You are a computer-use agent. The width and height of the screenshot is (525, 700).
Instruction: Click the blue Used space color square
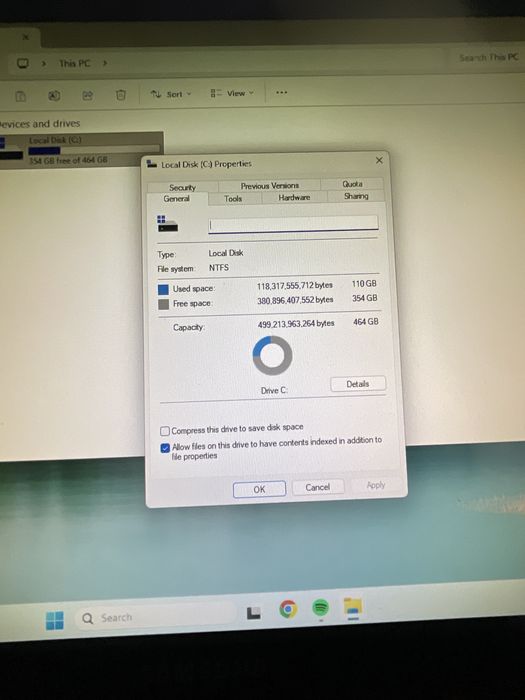click(163, 289)
